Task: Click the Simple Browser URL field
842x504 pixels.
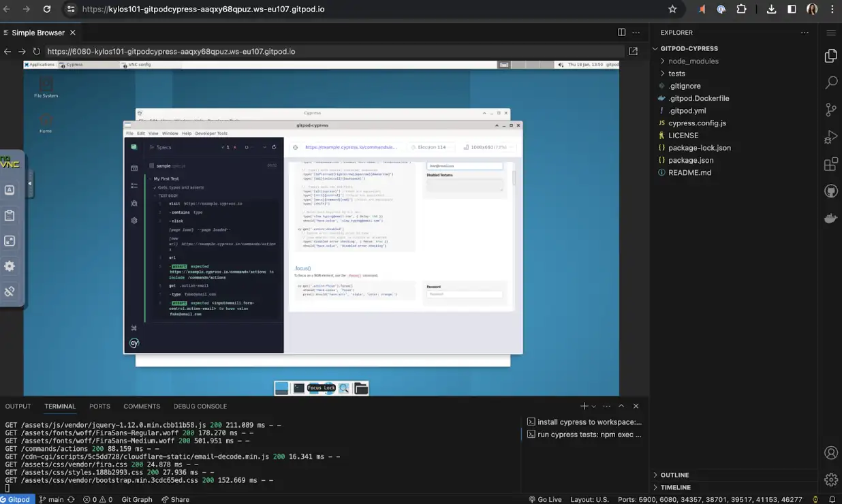Action: coord(334,51)
